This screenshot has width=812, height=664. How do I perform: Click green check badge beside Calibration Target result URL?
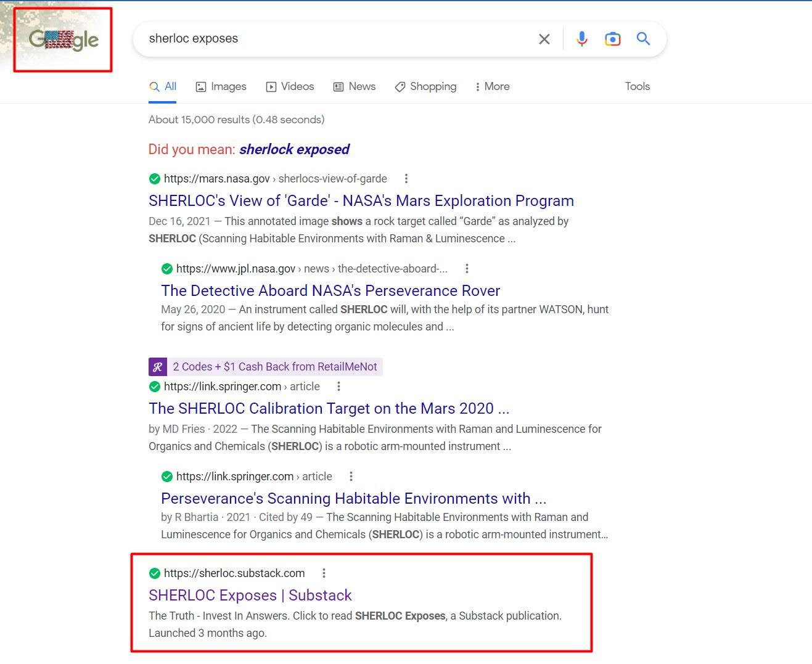pyautogui.click(x=155, y=387)
